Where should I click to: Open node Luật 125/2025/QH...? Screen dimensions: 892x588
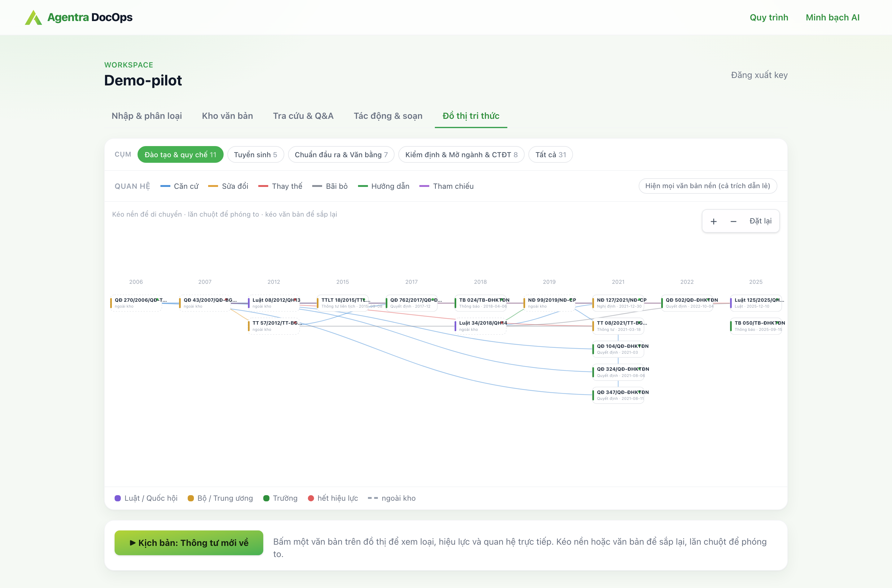(756, 303)
